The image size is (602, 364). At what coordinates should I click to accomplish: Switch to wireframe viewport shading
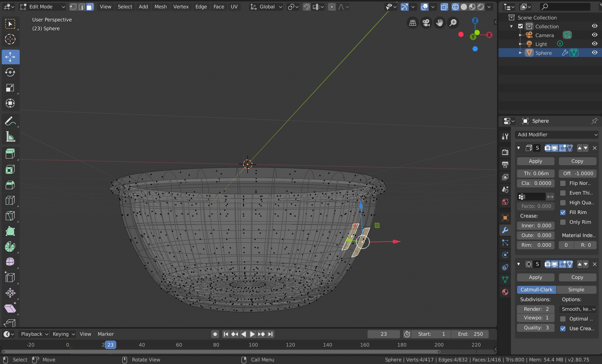click(455, 7)
